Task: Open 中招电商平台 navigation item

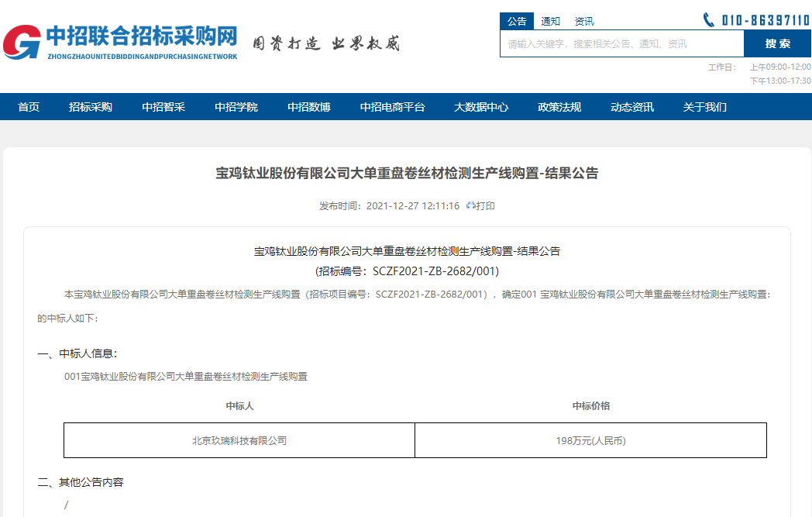Action: point(393,107)
